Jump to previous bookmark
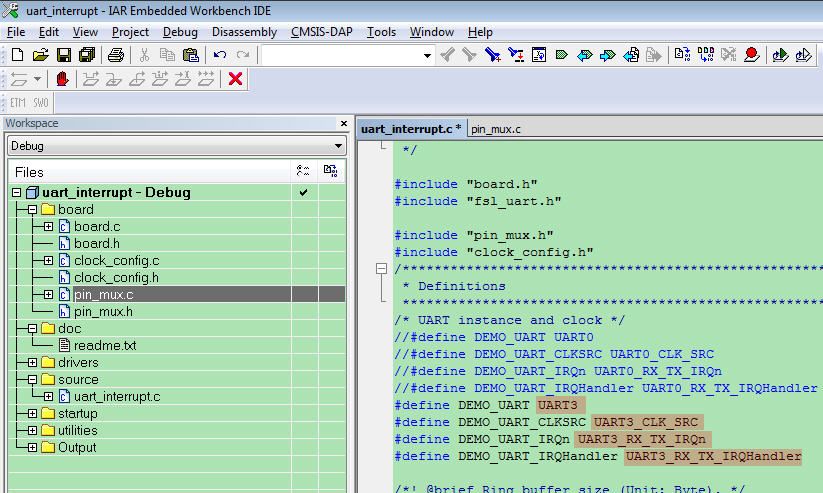823x493 pixels. tap(585, 55)
